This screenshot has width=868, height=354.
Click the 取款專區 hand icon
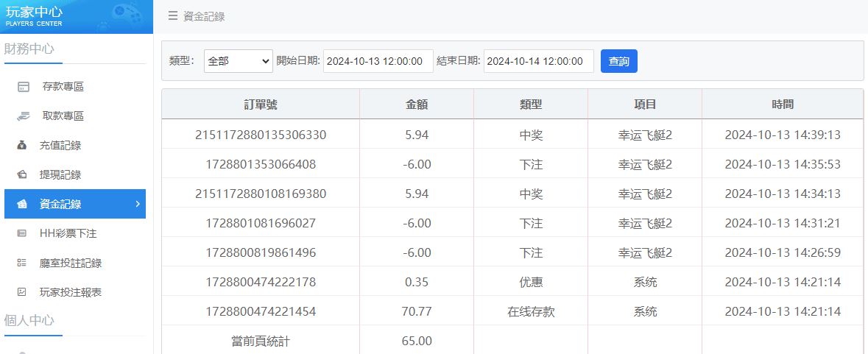(23, 116)
